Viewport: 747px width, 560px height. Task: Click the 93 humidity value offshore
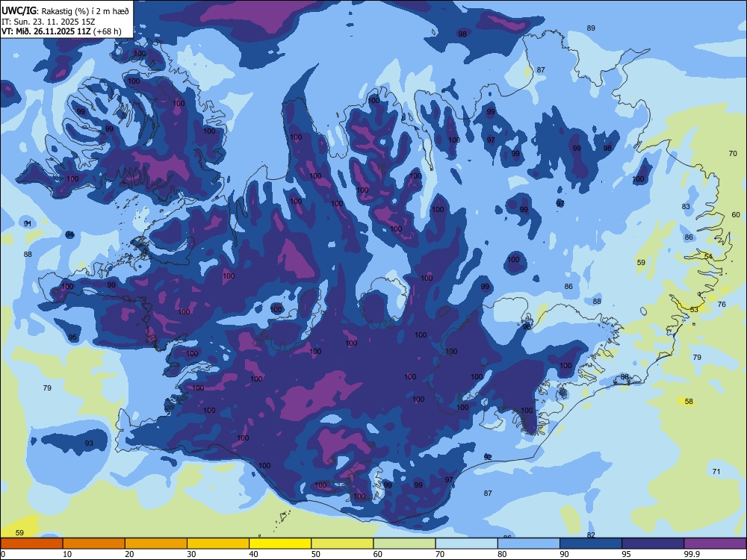[x=89, y=444]
